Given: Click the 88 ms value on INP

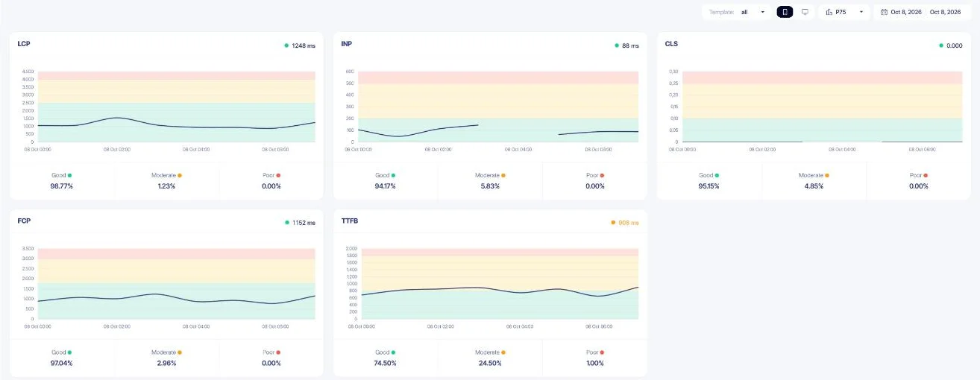Looking at the screenshot, I should pos(630,45).
